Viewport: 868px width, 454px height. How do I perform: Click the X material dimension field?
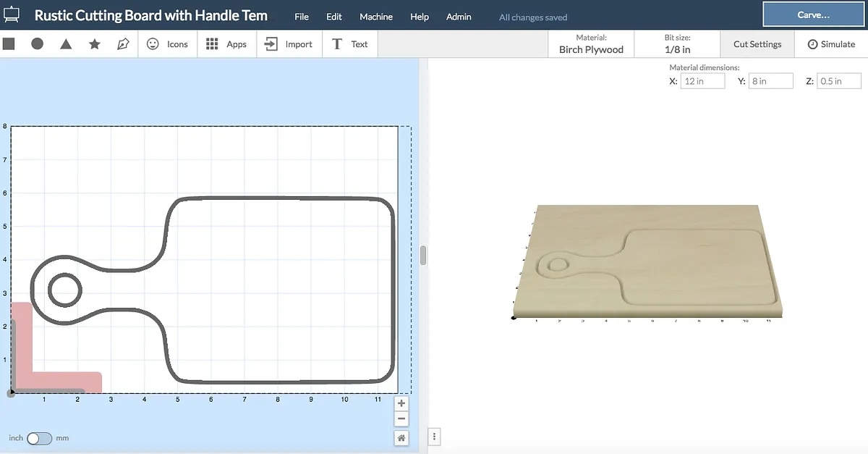702,81
